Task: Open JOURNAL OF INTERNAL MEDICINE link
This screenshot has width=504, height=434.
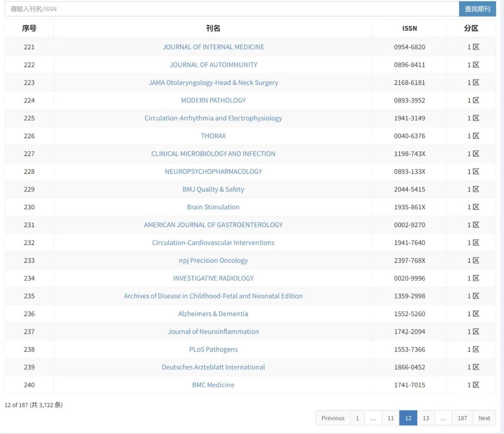Action: (x=213, y=47)
